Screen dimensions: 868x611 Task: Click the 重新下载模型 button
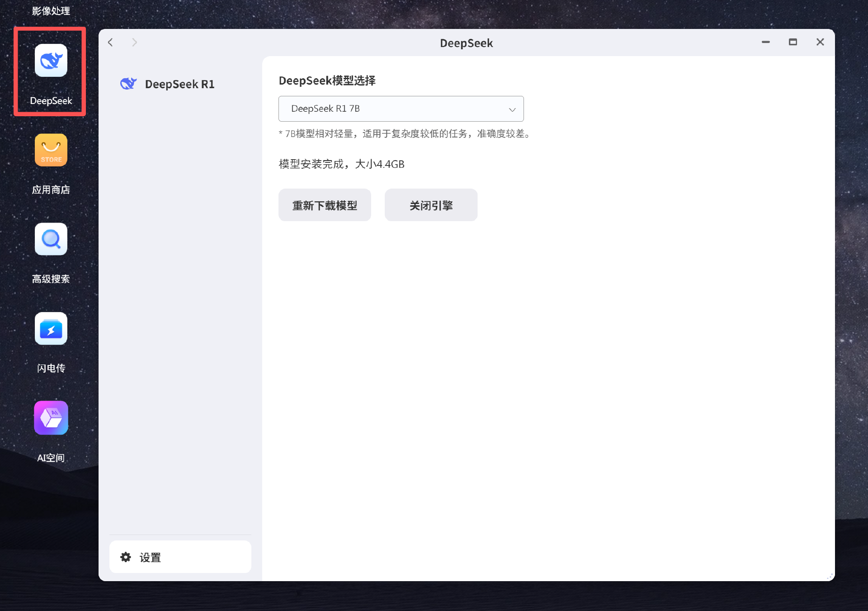coord(325,205)
